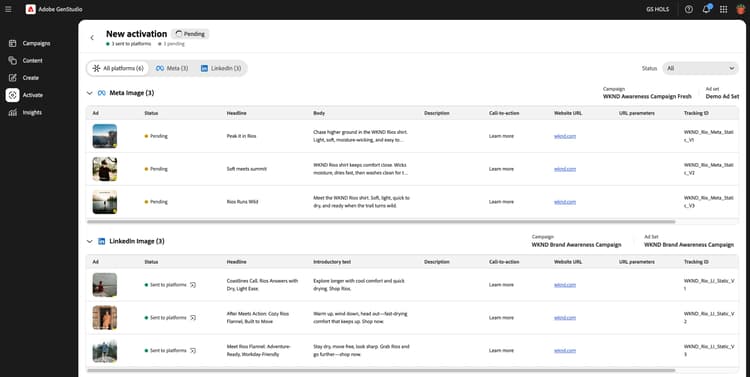Click Pending status in Soft meets summit row
Viewport: 750px width, 377px height.
click(x=156, y=169)
